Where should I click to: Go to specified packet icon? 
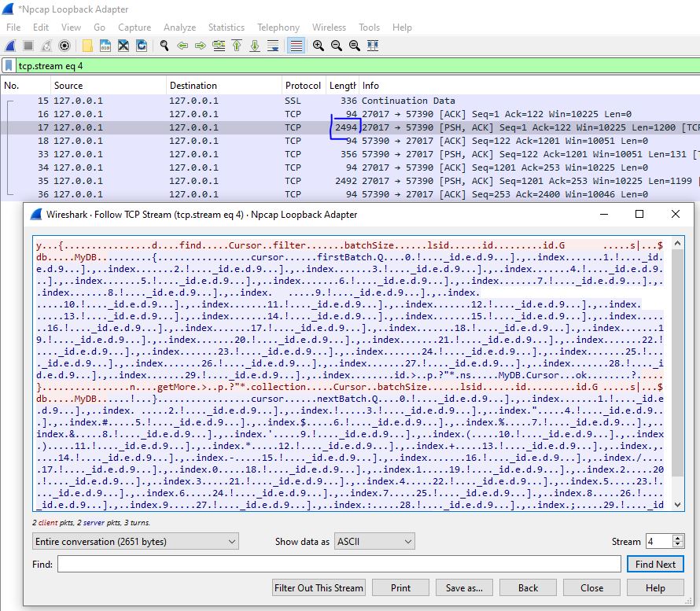coord(219,46)
